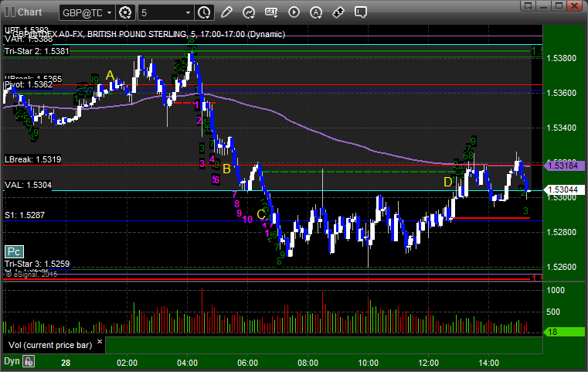The width and height of the screenshot is (588, 372).
Task: Select the yellow B marker on chart
Action: tap(226, 169)
